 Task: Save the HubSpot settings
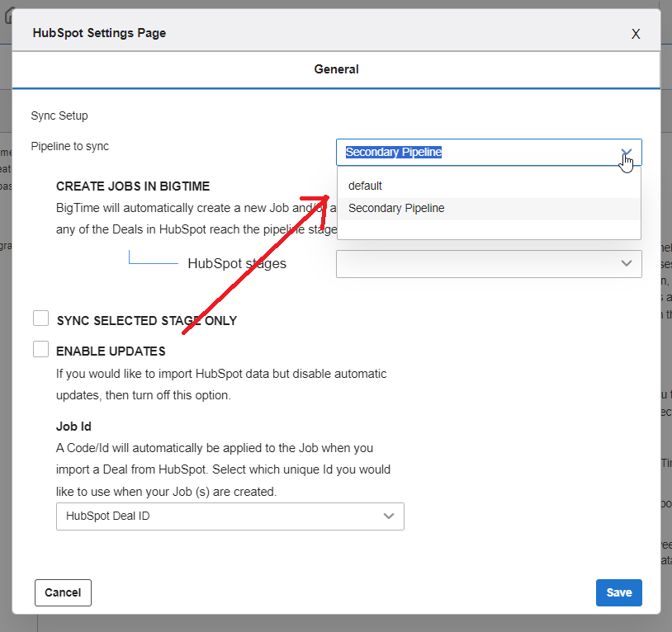pyautogui.click(x=619, y=592)
